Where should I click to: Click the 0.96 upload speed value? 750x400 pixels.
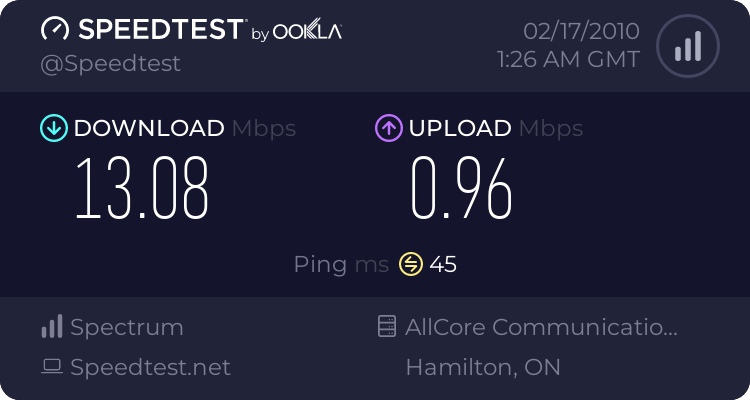coord(462,188)
